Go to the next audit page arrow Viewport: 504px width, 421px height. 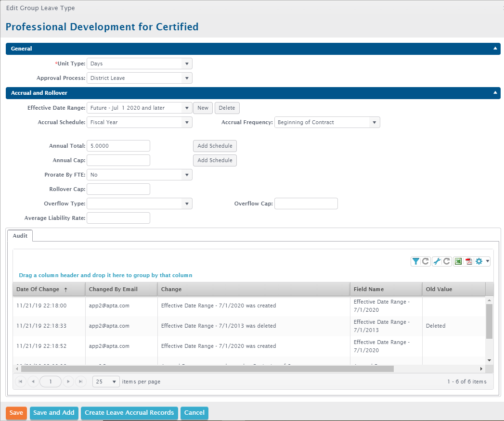(68, 382)
